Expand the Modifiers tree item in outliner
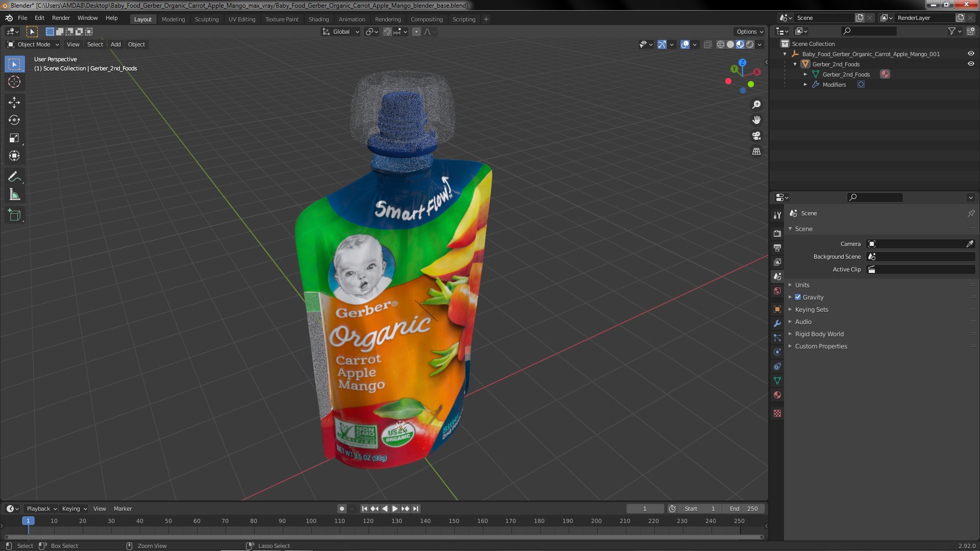The height and width of the screenshot is (551, 980). 805,85
